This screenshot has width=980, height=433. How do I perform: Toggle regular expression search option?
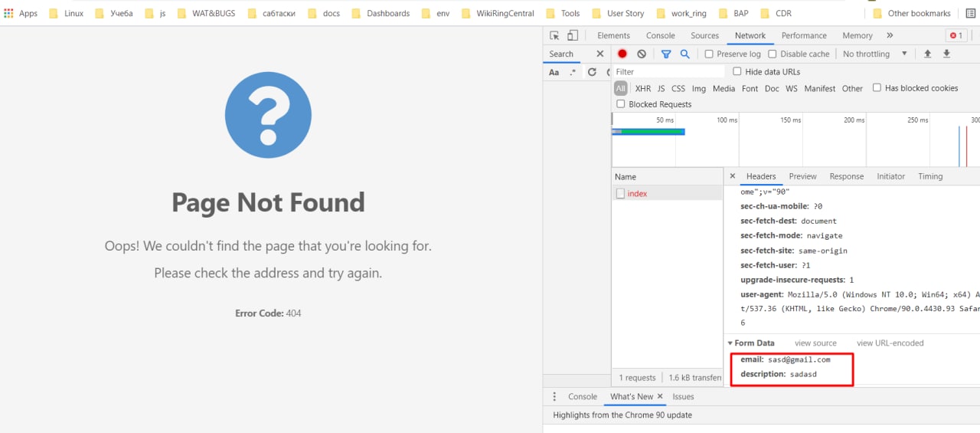573,72
